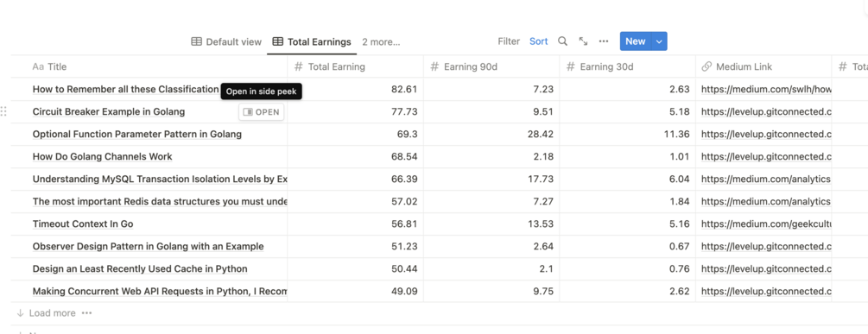
Task: Select the Total Earning cell 57.02
Action: coord(355,201)
